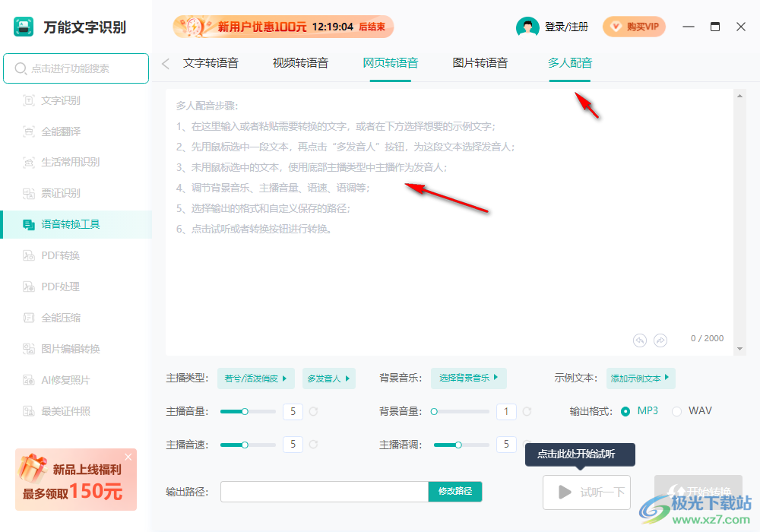Image resolution: width=760 pixels, height=532 pixels.
Task: Open the 选择背景音乐 dropdown
Action: (x=469, y=378)
